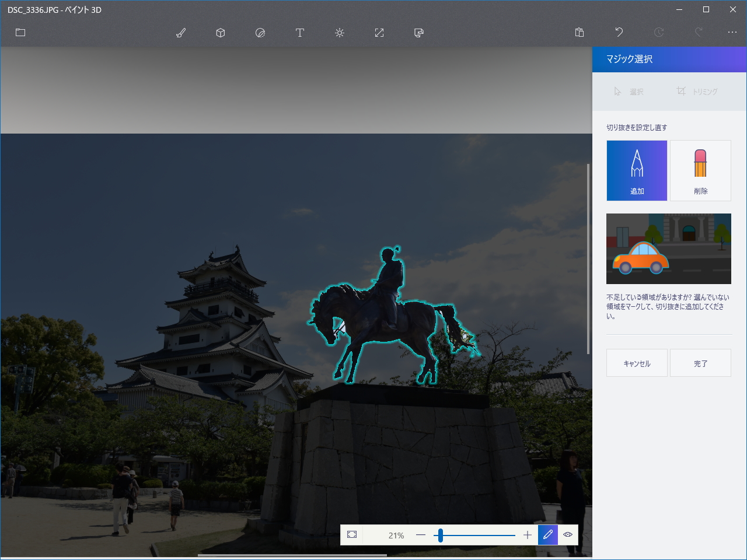This screenshot has width=747, height=560.
Task: Click the マジック選択 panel header
Action: (x=669, y=60)
